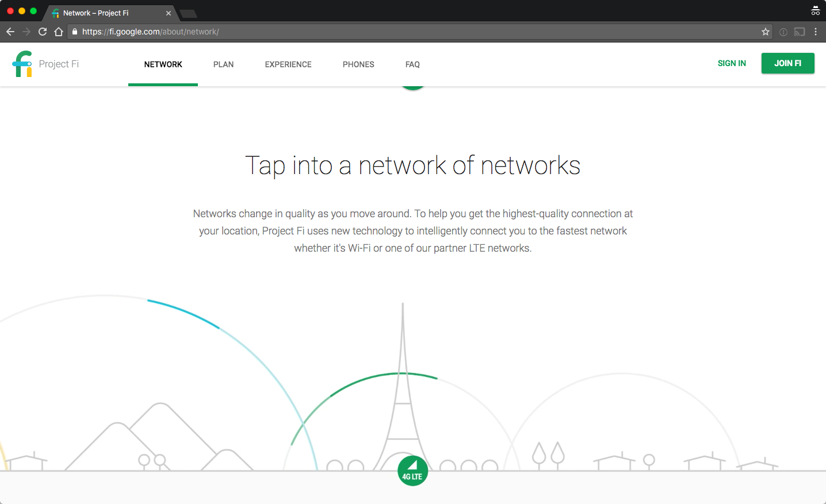826x504 pixels.
Task: Reload the page with the refresh icon
Action: 43,32
